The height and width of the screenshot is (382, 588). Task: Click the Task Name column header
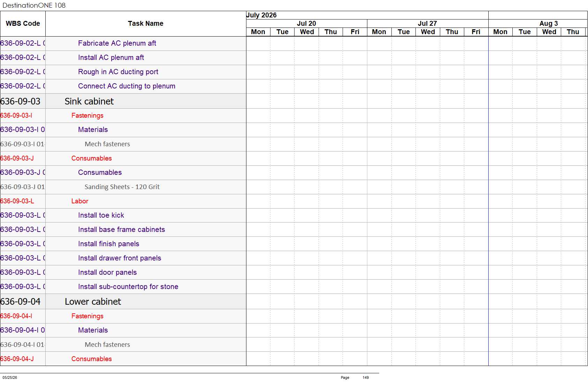click(146, 24)
